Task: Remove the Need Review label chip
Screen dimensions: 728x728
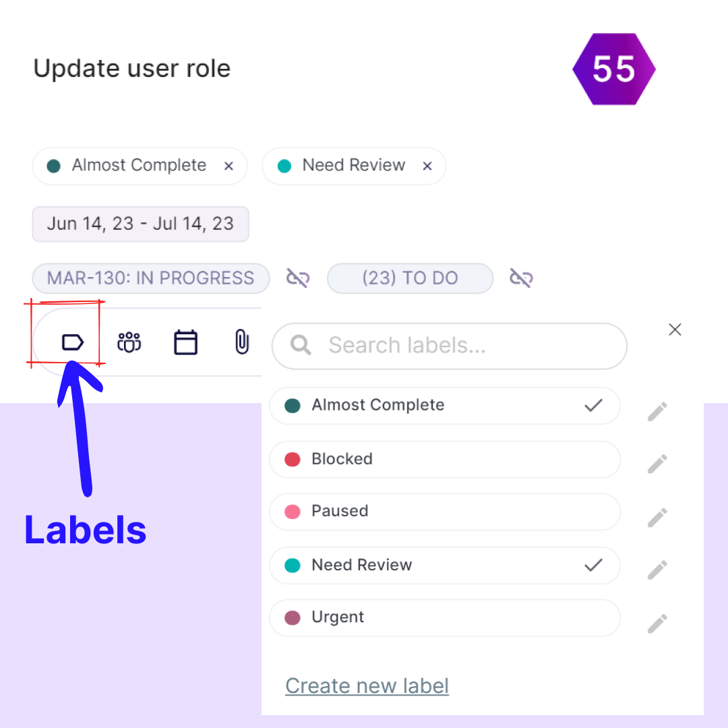Action: (x=427, y=166)
